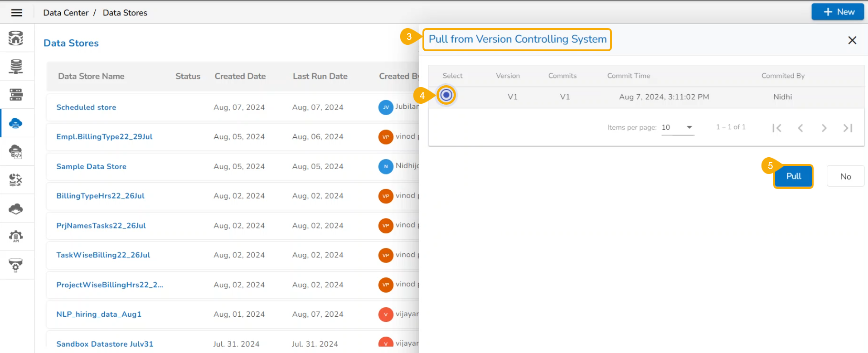Click the Status column header
The height and width of the screenshot is (353, 868).
pyautogui.click(x=188, y=76)
